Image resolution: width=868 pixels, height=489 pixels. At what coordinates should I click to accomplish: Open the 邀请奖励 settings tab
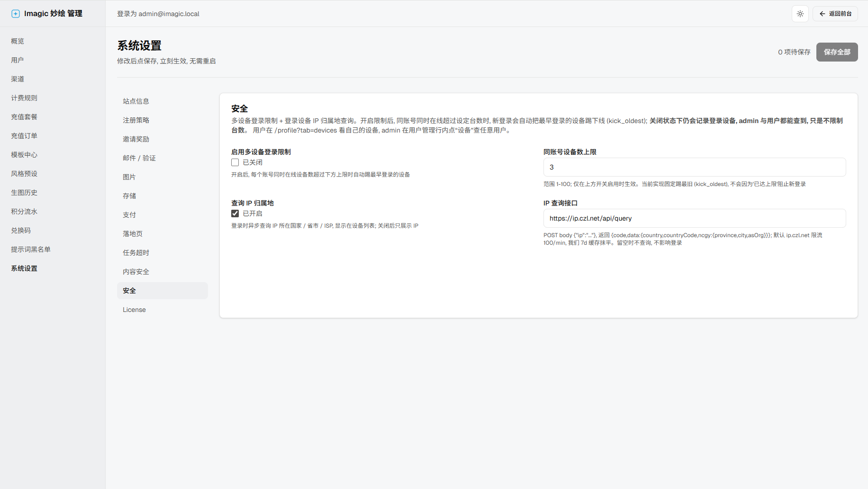(163, 139)
